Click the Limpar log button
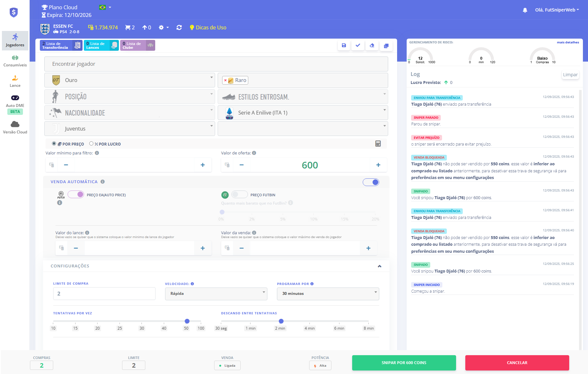Viewport: 588px width, 374px height. (x=570, y=75)
